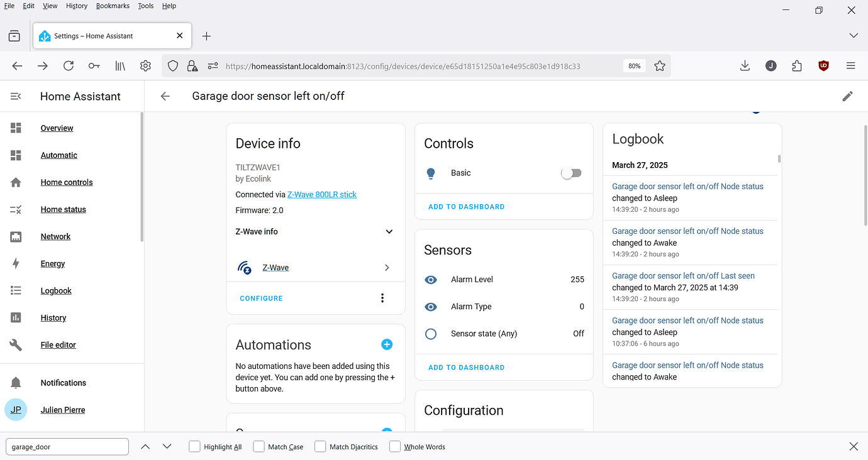Click the Overview dashboard icon in sidebar
Screen dimensions: 868x460
[x=16, y=128]
